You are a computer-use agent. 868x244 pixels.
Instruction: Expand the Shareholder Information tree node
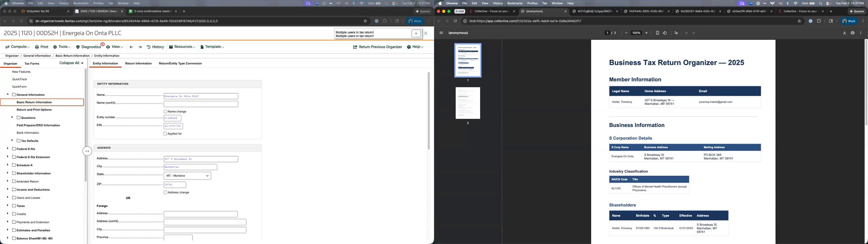(x=8, y=173)
